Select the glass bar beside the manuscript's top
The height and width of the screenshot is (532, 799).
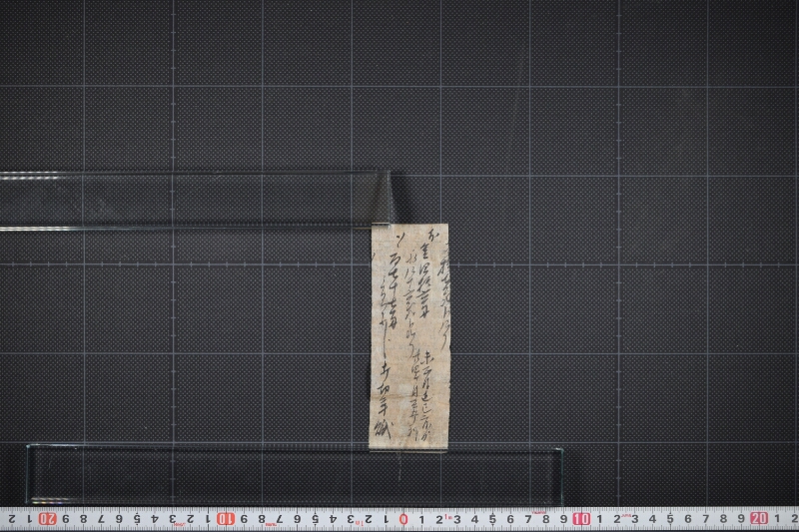[195, 200]
